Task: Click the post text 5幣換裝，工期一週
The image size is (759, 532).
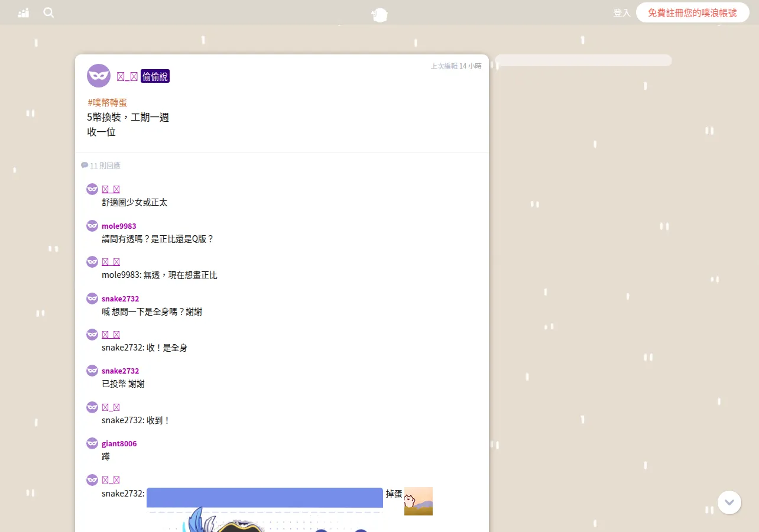Action: click(x=128, y=117)
